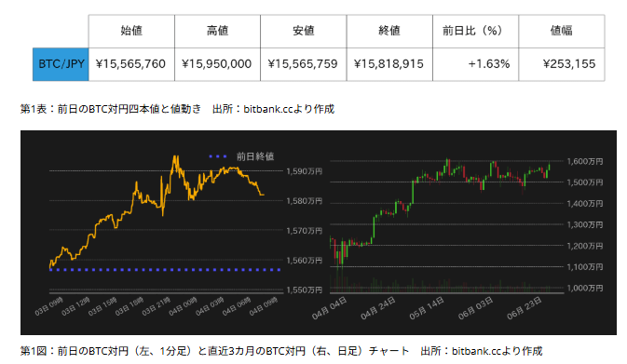
Task: Click the 前日比（%） column header
Action: coord(475,31)
